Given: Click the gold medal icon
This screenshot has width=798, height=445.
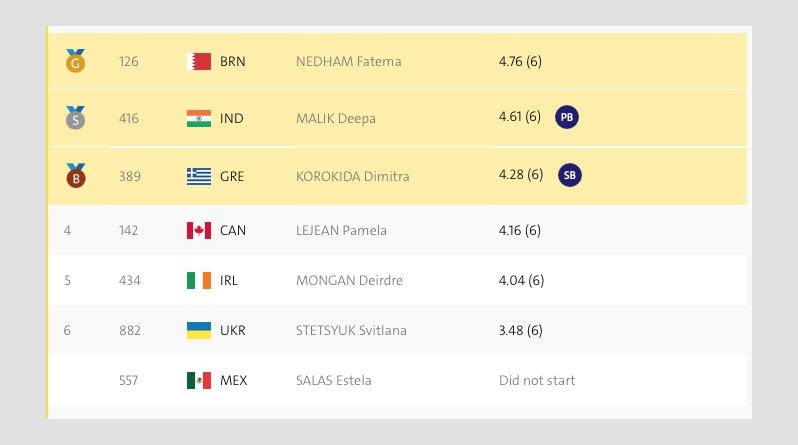Looking at the screenshot, I should pos(75,61).
